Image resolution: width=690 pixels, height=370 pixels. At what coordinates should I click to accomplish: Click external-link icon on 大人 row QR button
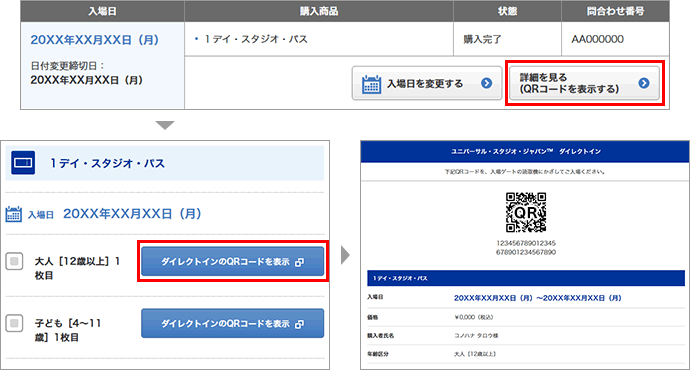click(x=299, y=262)
